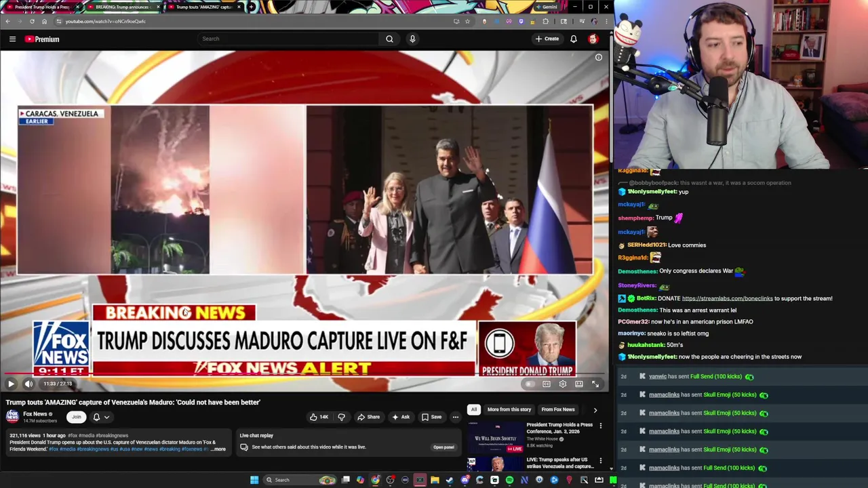This screenshot has height=488, width=868.
Task: Open President Trump press conference thumbnail
Action: point(496,437)
